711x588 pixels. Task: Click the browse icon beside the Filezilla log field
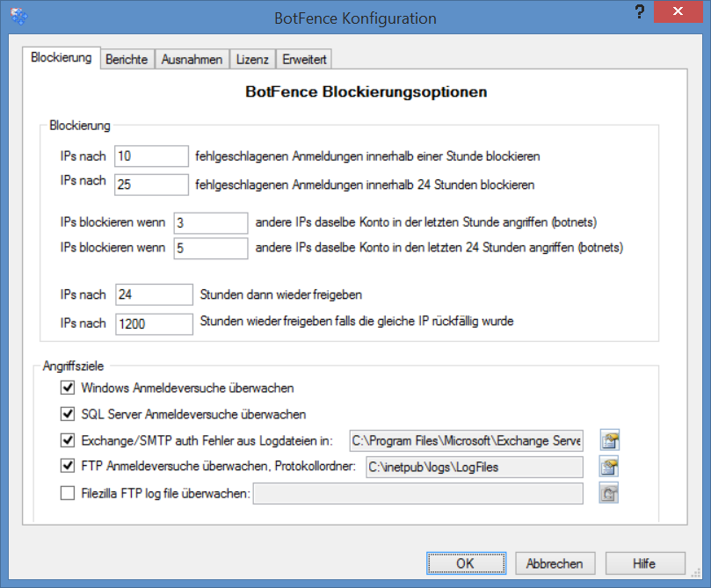click(x=608, y=493)
